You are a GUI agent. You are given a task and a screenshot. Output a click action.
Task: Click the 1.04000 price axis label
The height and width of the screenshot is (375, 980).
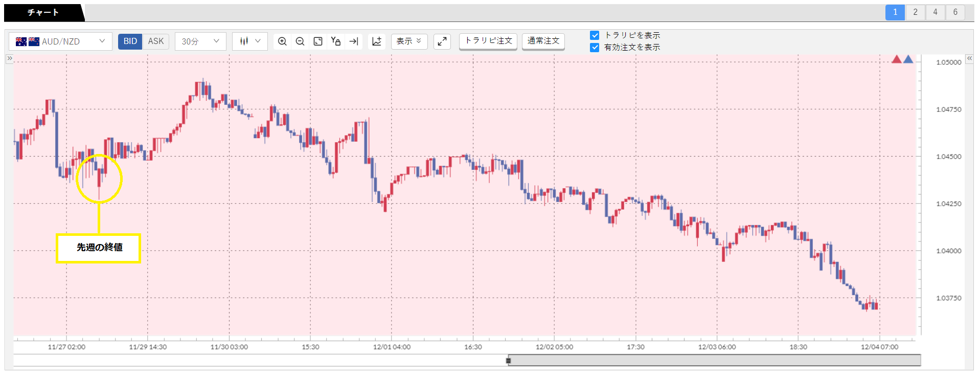[949, 251]
